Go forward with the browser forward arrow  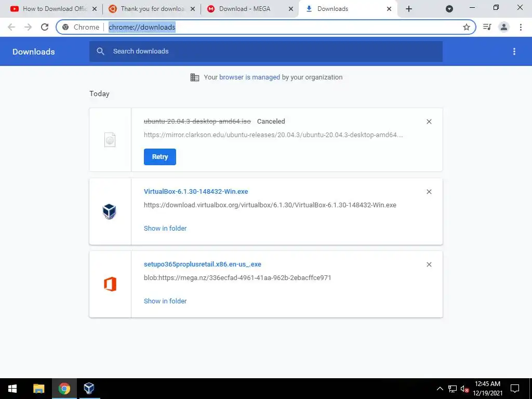pos(28,27)
